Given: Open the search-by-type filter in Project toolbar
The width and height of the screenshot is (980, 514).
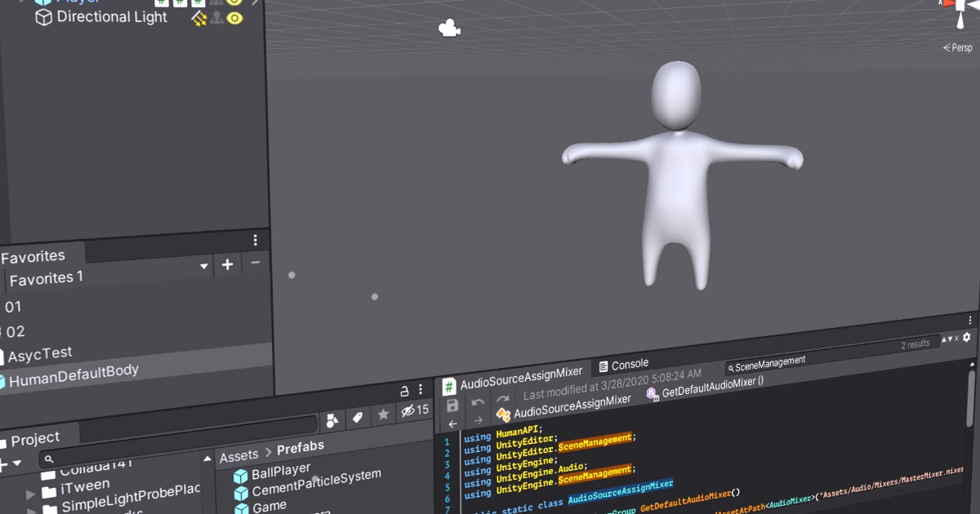Looking at the screenshot, I should click(x=332, y=418).
